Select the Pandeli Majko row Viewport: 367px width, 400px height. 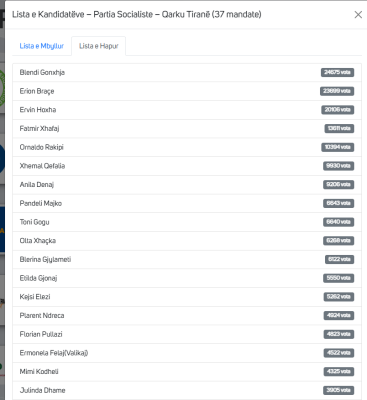coord(187,203)
